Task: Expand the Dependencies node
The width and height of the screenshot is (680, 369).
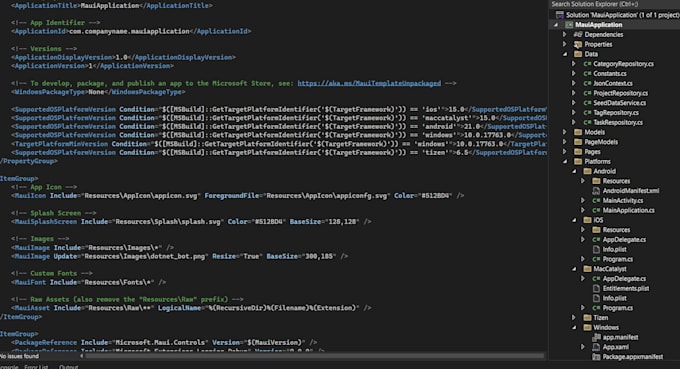Action: (565, 35)
